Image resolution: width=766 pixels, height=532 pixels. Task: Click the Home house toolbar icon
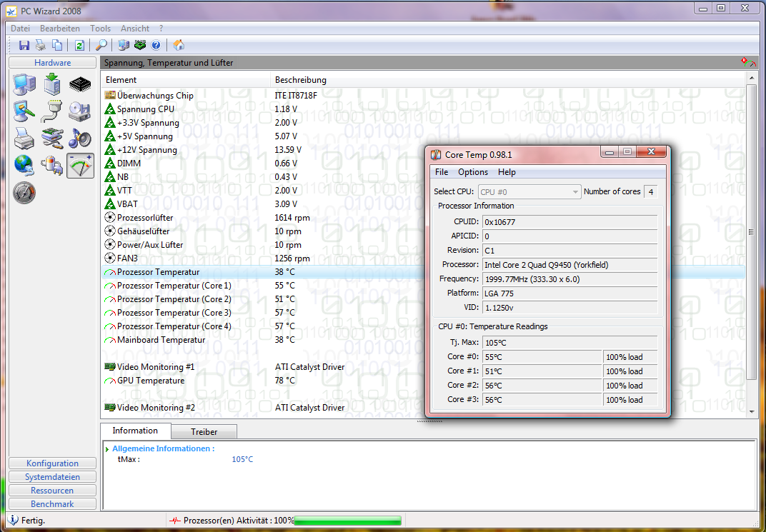pos(179,46)
